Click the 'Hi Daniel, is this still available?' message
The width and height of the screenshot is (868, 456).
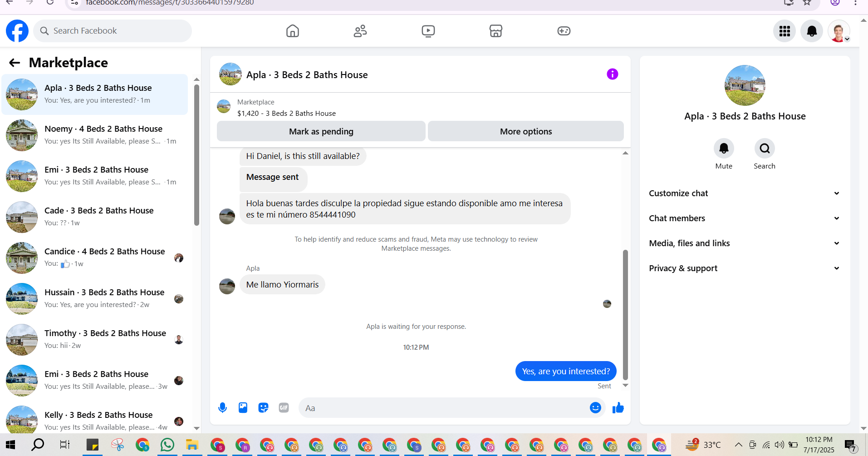coord(303,156)
